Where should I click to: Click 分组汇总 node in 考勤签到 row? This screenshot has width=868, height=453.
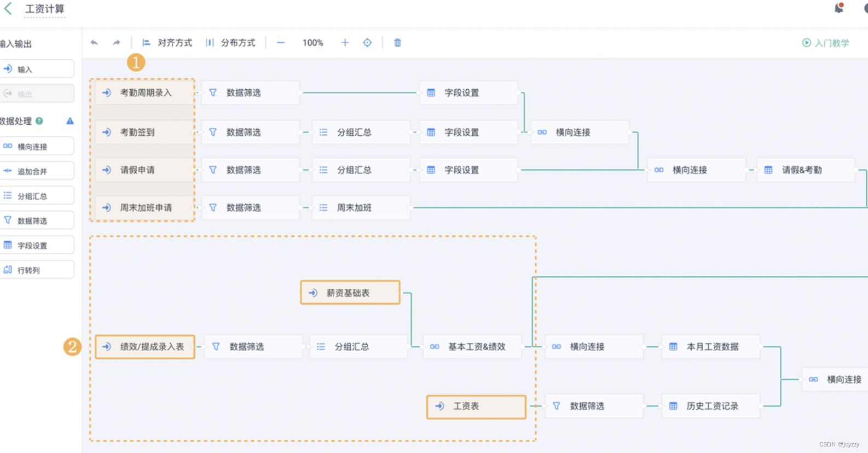point(361,132)
